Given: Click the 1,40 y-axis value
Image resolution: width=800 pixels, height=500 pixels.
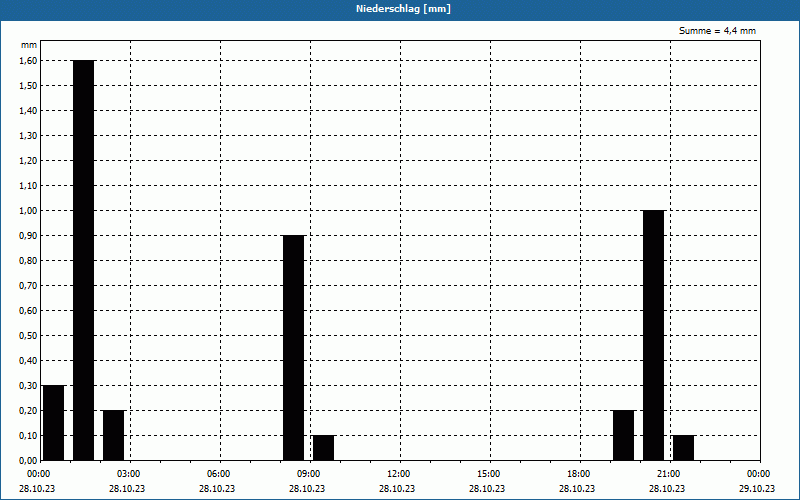Looking at the screenshot, I should pos(28,111).
